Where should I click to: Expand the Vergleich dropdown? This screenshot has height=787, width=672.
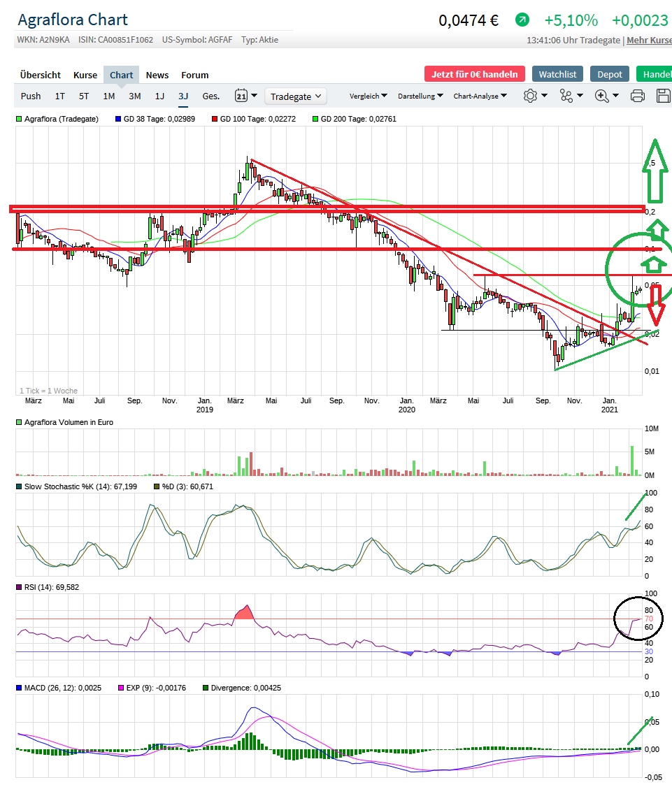369,96
